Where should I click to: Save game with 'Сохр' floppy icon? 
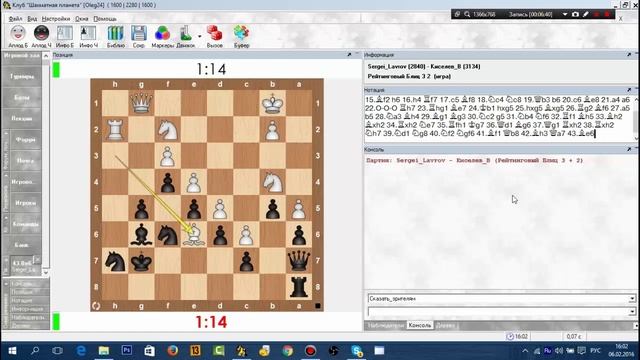(139, 33)
